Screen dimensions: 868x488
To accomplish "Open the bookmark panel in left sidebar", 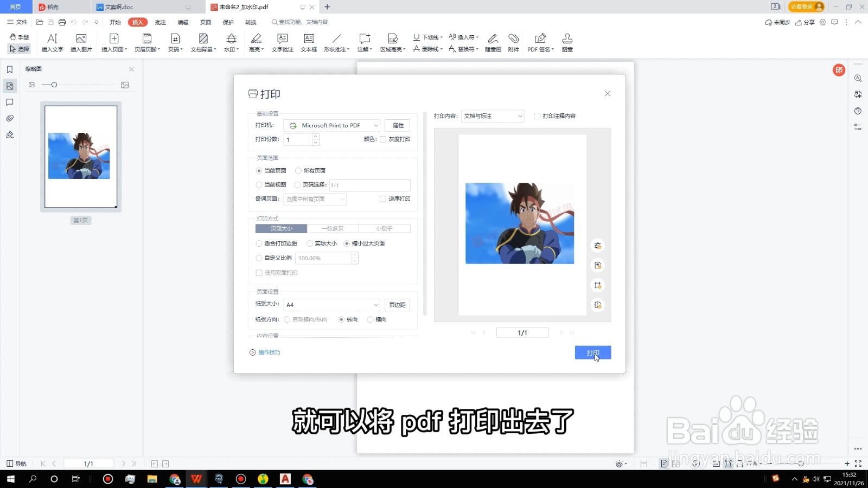I will point(10,69).
